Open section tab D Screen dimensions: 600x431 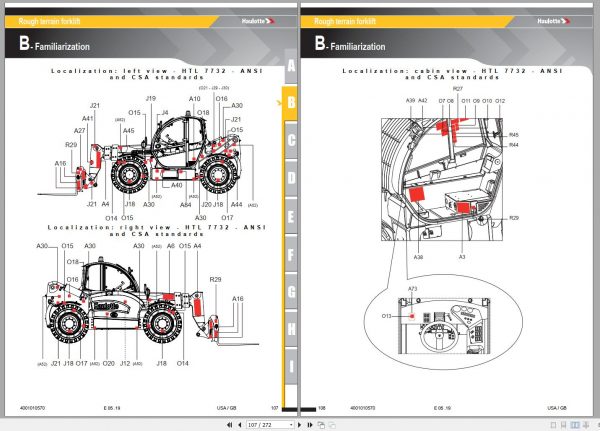click(291, 178)
